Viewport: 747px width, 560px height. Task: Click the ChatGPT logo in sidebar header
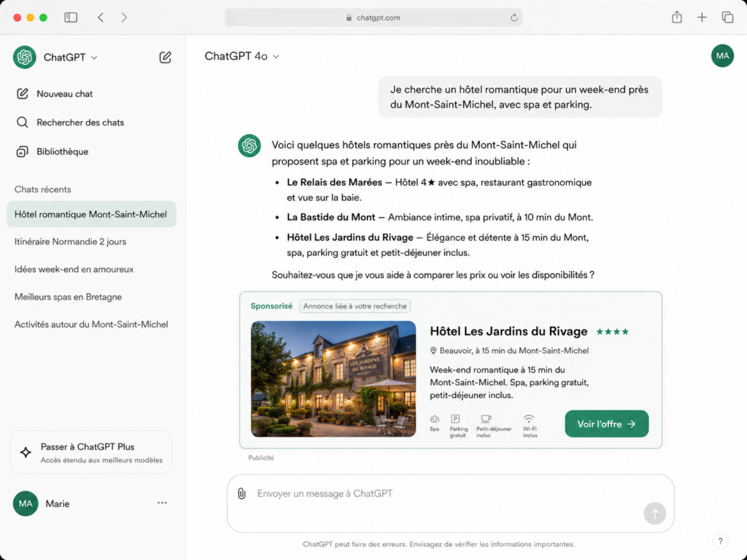click(x=24, y=57)
